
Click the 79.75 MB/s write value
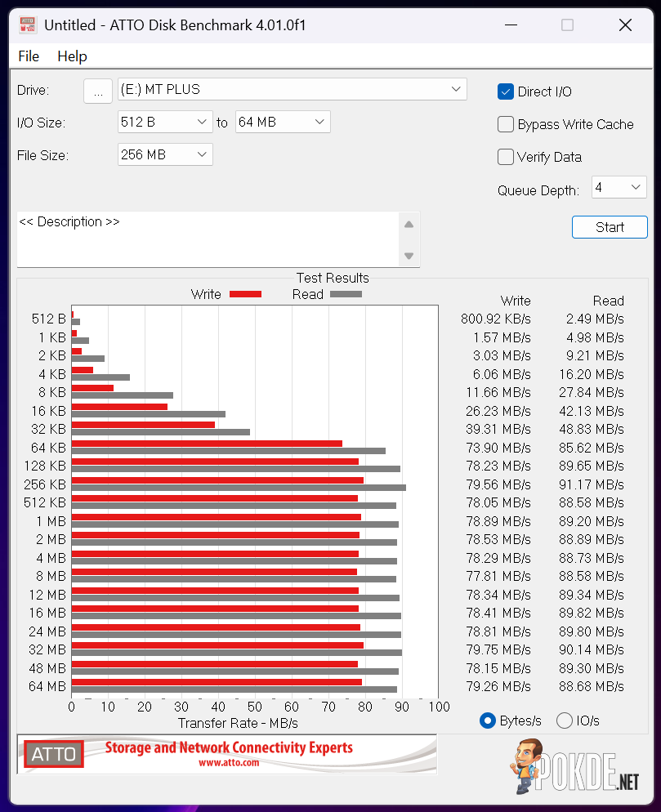tap(498, 650)
